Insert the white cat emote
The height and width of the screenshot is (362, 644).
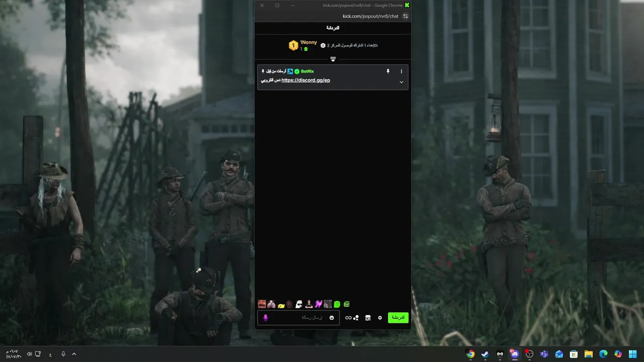pyautogui.click(x=271, y=304)
